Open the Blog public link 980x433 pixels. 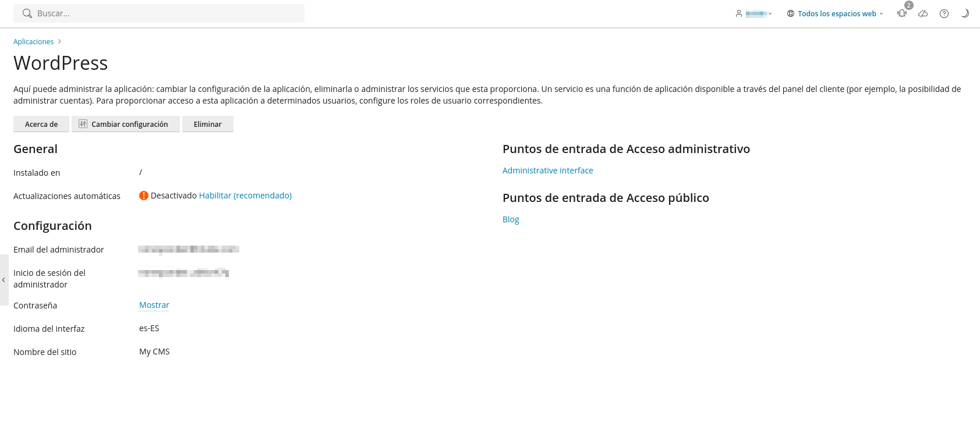click(x=511, y=219)
